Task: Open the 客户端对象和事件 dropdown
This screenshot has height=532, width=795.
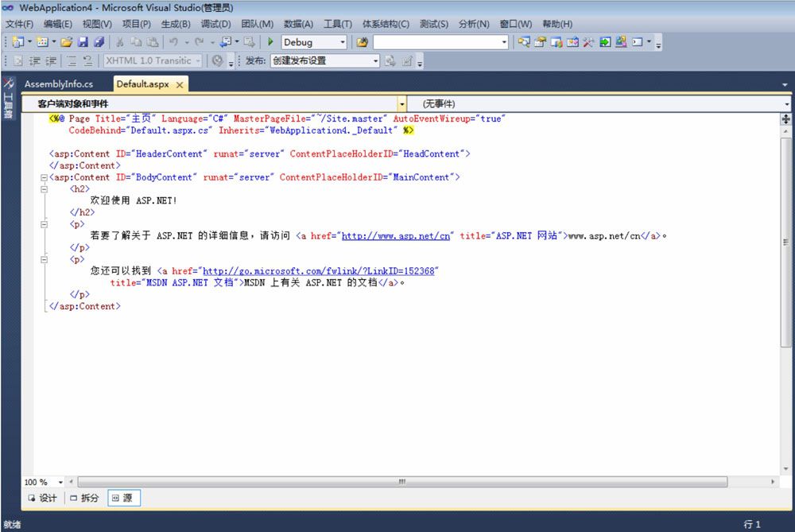Action: point(401,104)
